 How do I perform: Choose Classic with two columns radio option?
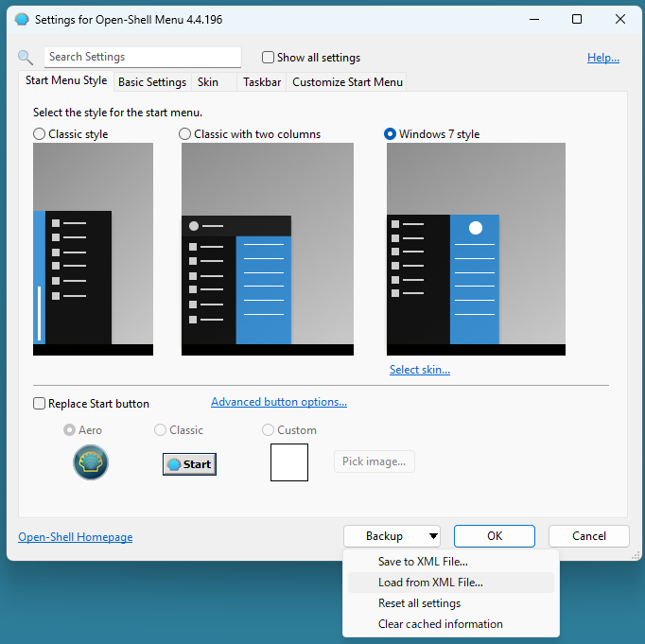[x=185, y=134]
